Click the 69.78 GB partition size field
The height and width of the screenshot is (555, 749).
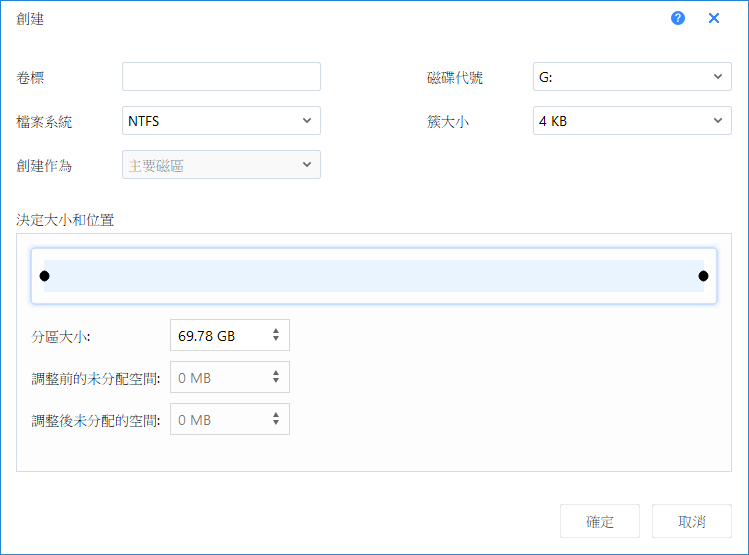[x=218, y=337]
